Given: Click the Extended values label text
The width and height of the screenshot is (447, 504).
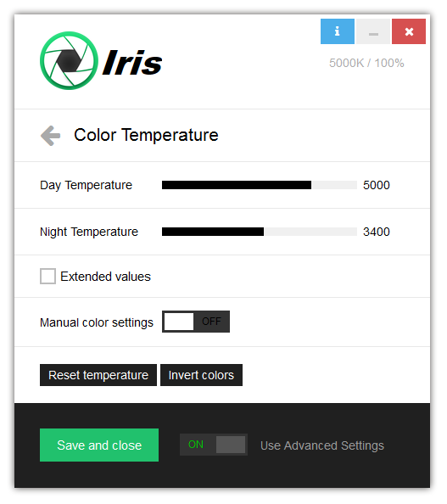Looking at the screenshot, I should [x=106, y=277].
